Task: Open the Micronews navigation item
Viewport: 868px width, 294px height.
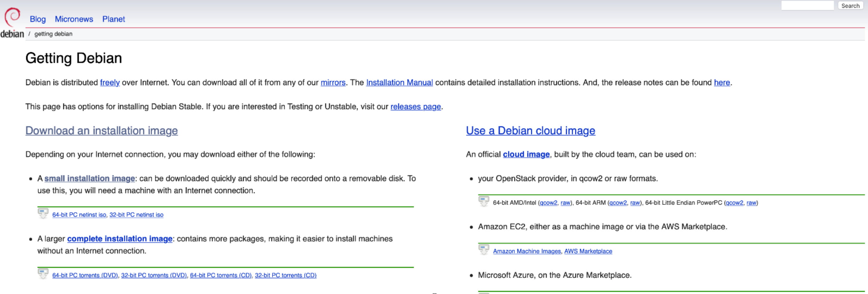Action: tap(74, 19)
